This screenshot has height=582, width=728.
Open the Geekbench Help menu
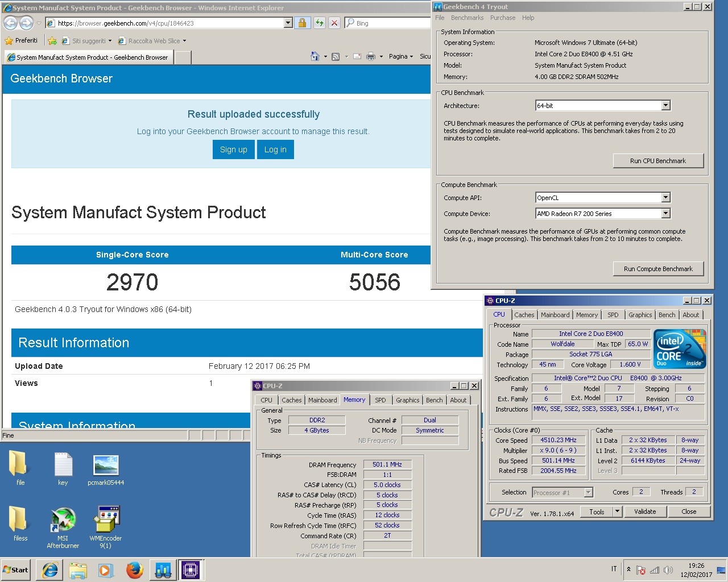pyautogui.click(x=528, y=18)
